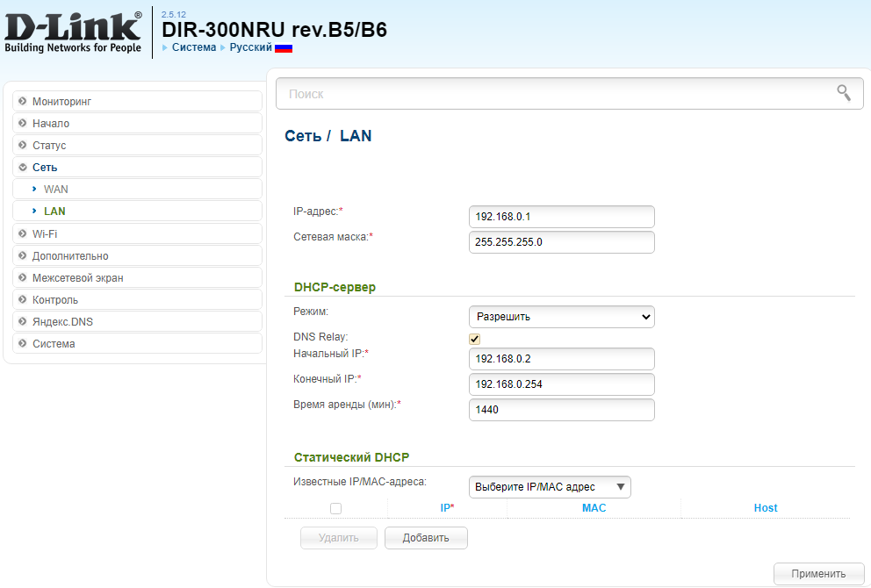Open the Яндекс.DNS section
The image size is (871, 588).
point(62,322)
